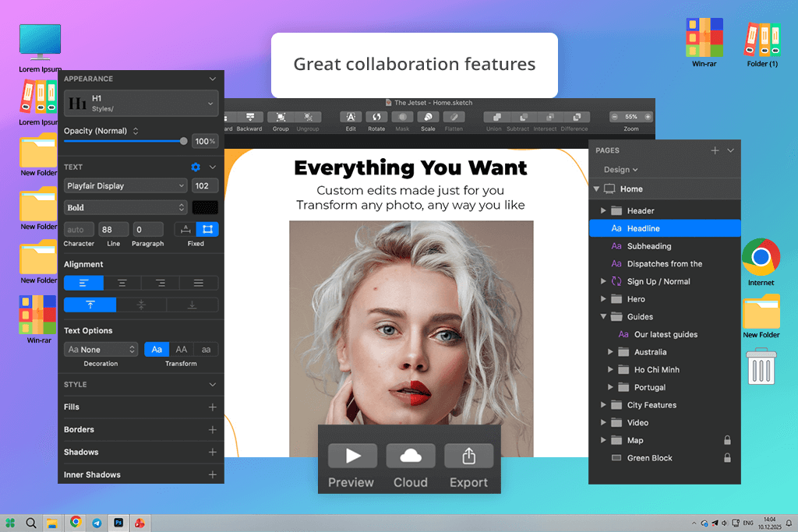Apply the Intersect boolean operation
Viewport: 798px width, 532px height.
[549, 117]
